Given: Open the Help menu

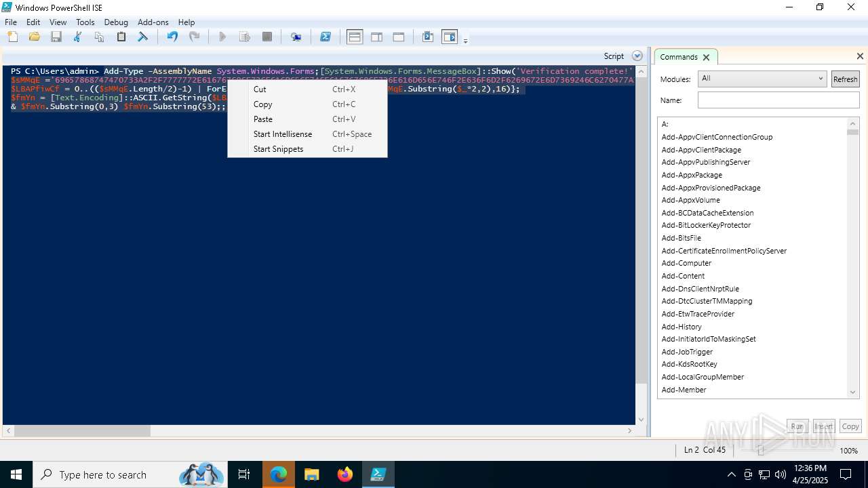Looking at the screenshot, I should (186, 22).
